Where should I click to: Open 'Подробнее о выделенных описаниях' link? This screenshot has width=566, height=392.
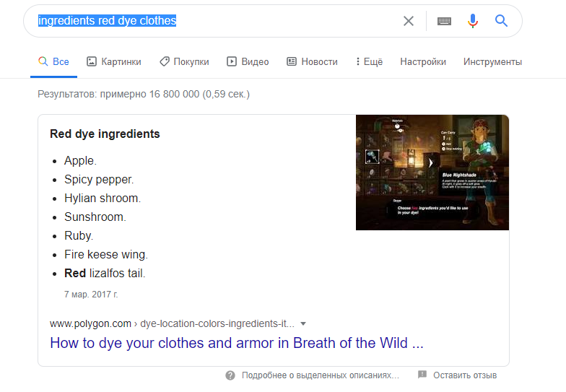[321, 375]
